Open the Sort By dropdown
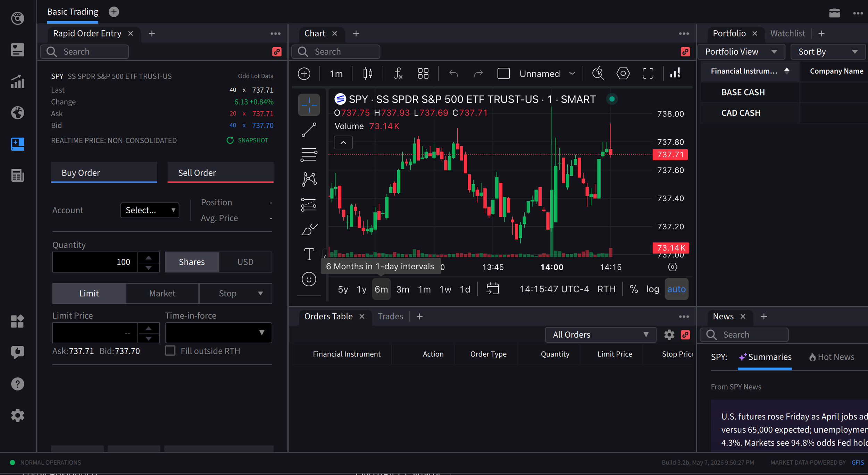 click(828, 52)
